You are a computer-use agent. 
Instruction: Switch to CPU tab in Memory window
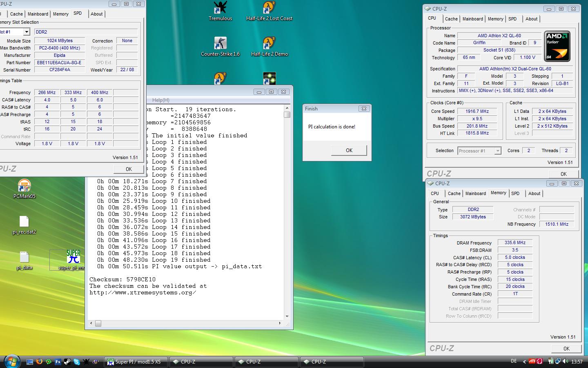tap(435, 193)
